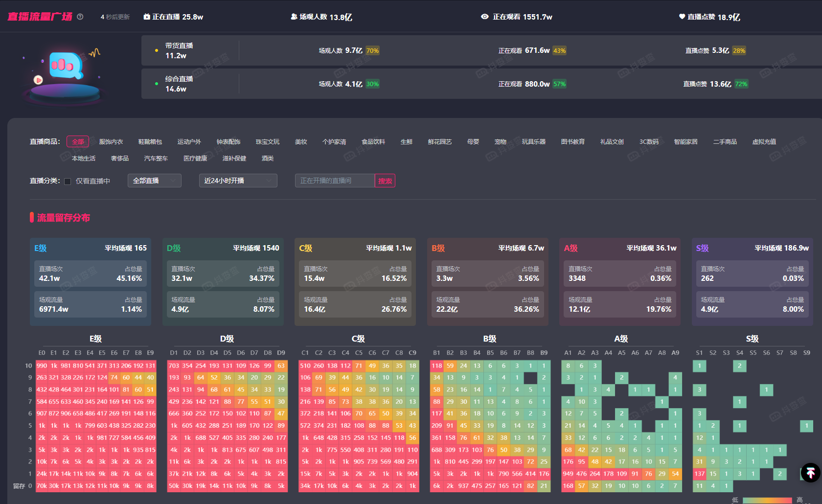Filter by 酒类 category

point(268,158)
